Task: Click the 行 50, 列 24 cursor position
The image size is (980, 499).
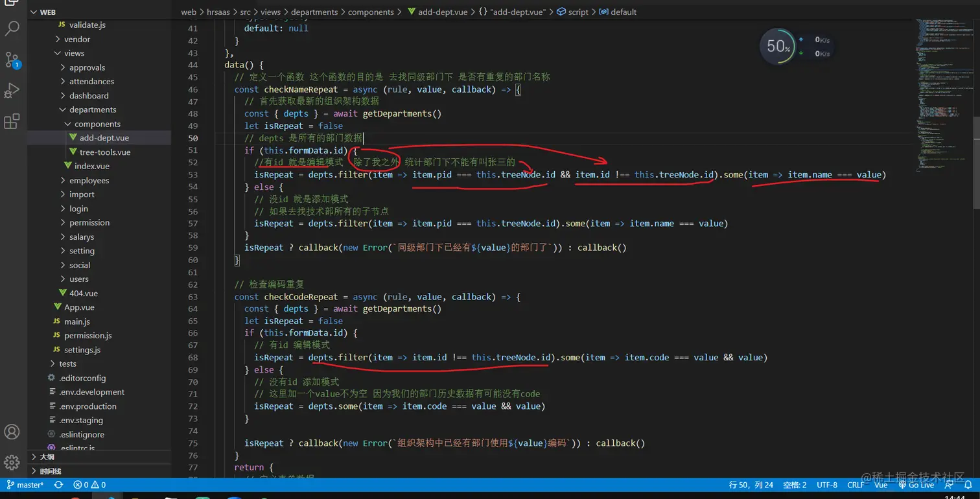Action: [751, 485]
